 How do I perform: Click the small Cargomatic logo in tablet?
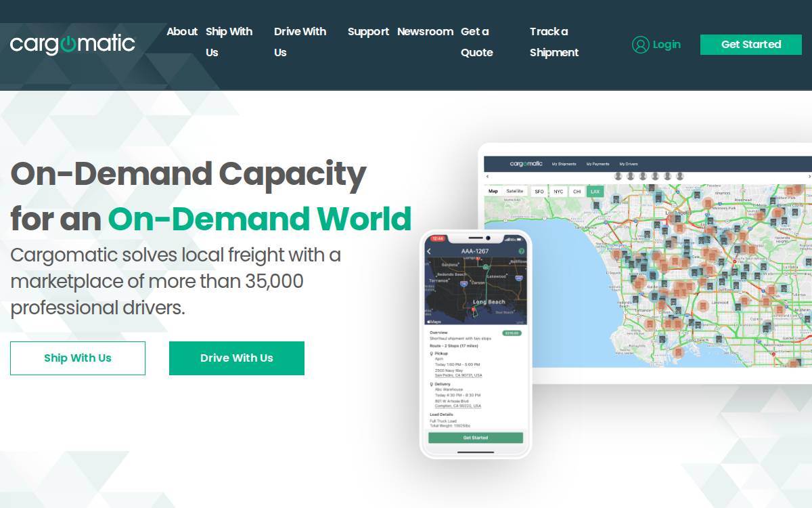pos(526,164)
